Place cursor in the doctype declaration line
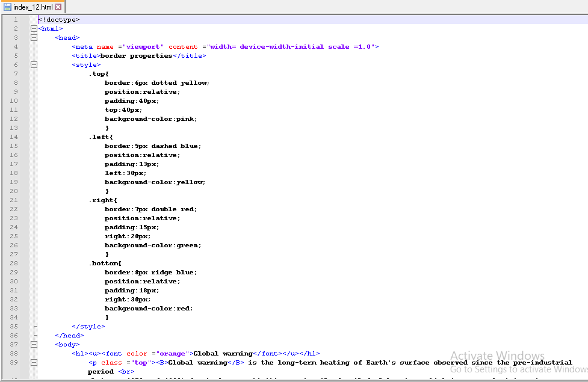 tap(59, 20)
